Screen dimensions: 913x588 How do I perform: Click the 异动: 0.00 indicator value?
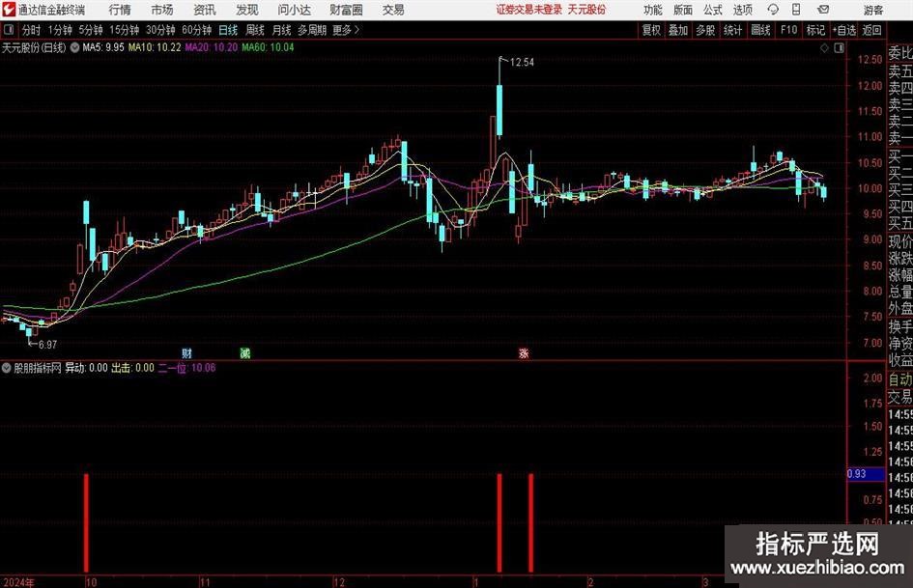[x=86, y=367]
